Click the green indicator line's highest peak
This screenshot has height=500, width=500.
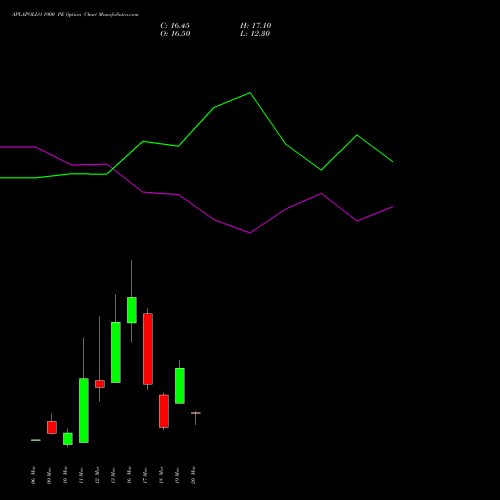[x=250, y=93]
